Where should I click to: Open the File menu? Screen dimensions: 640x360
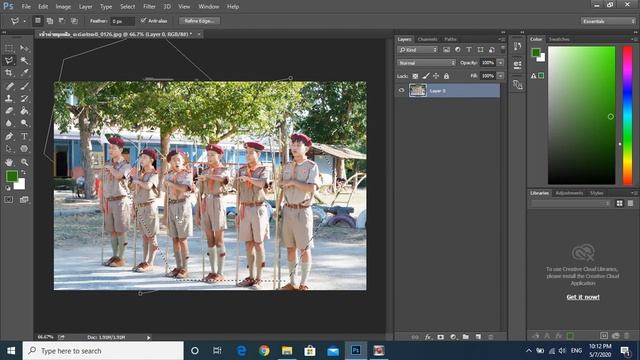26,7
